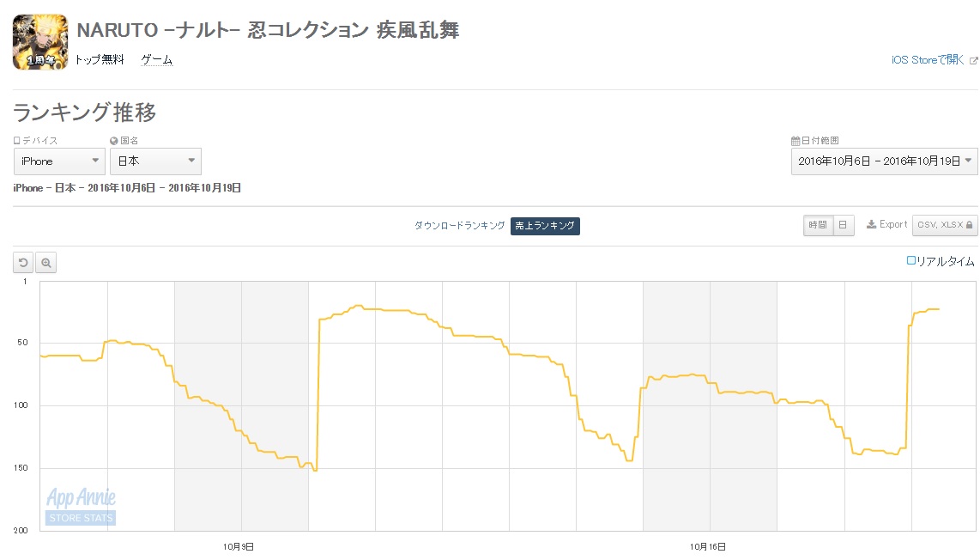980x560 pixels.
Task: Click the chart reset zoom icon
Action: pyautogui.click(x=23, y=263)
